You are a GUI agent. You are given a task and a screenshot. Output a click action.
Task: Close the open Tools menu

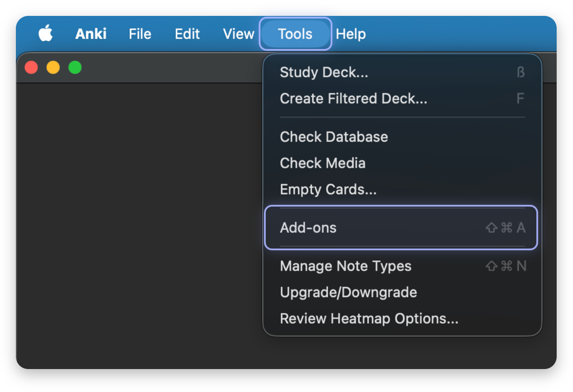click(x=295, y=34)
